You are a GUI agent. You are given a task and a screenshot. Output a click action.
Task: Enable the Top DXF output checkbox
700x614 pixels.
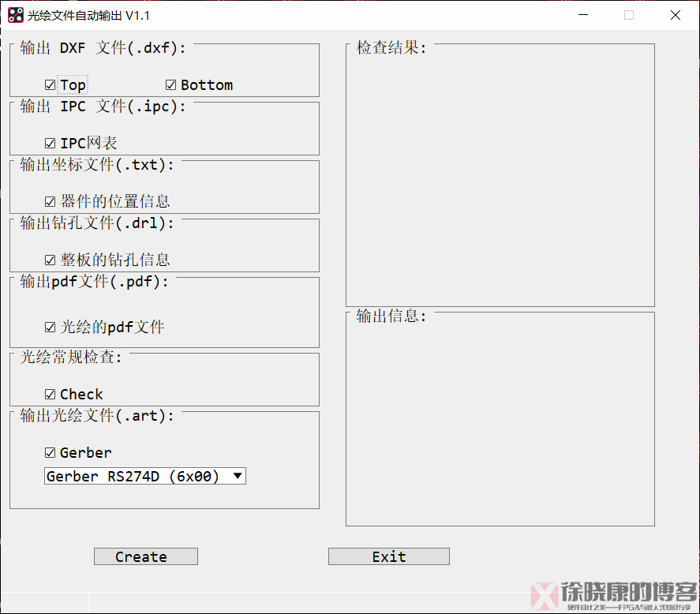pyautogui.click(x=51, y=85)
